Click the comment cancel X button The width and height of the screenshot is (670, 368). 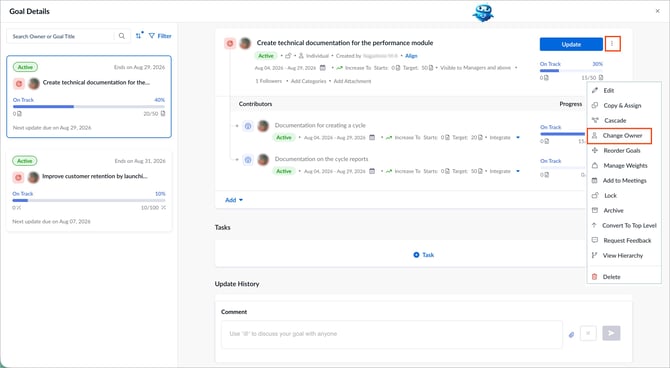[588, 333]
